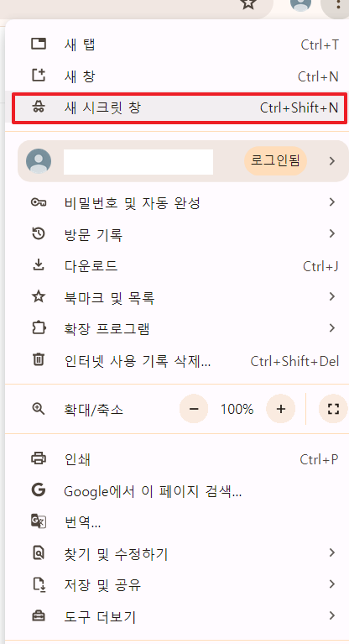Click the history clock icon beside 방문 기록
This screenshot has height=644, width=349.
(x=39, y=234)
